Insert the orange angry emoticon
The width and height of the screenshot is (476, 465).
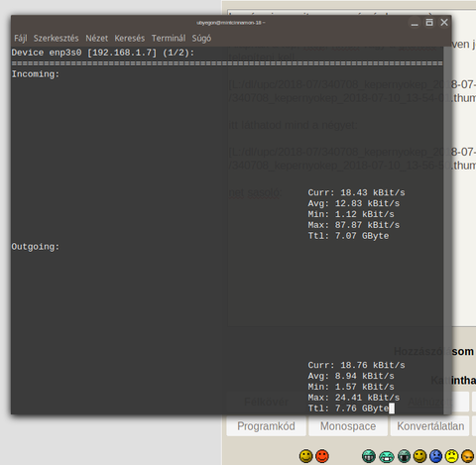(468, 456)
